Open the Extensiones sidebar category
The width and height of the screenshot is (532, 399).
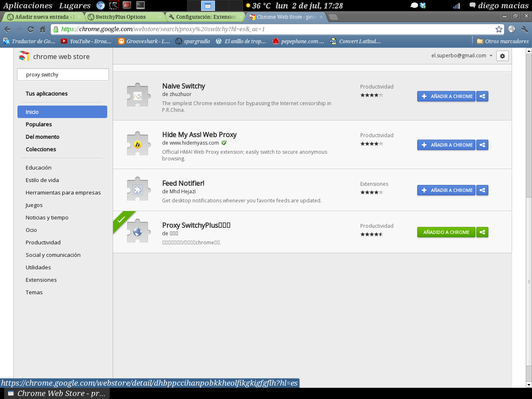point(41,280)
